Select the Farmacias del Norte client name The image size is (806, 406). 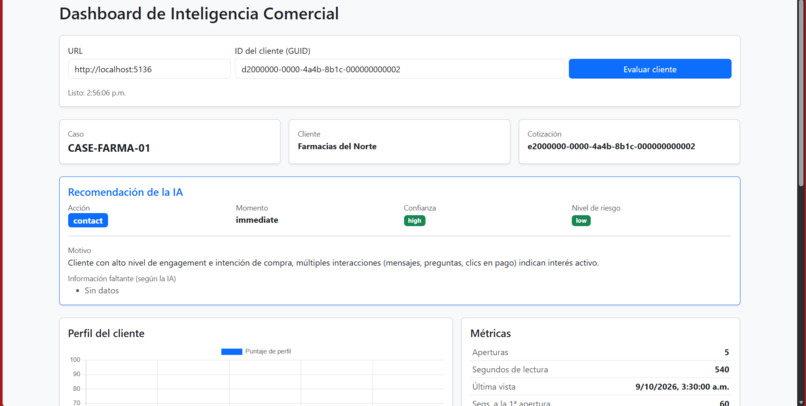tap(337, 146)
